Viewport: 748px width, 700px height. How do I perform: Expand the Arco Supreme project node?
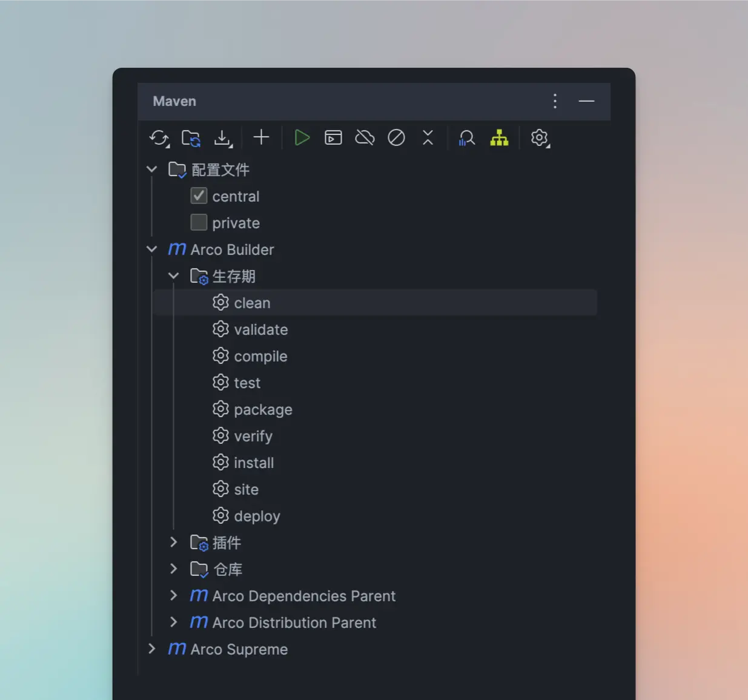click(152, 649)
